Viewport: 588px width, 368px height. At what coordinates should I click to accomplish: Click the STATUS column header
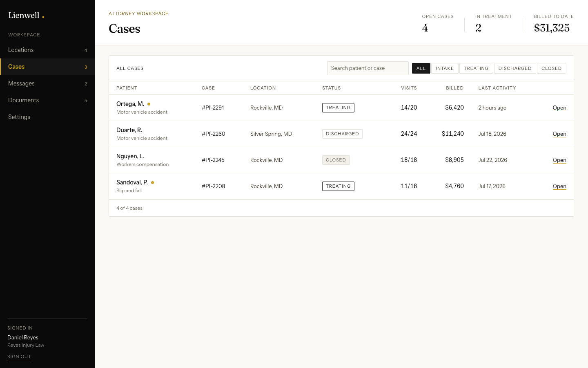332,88
